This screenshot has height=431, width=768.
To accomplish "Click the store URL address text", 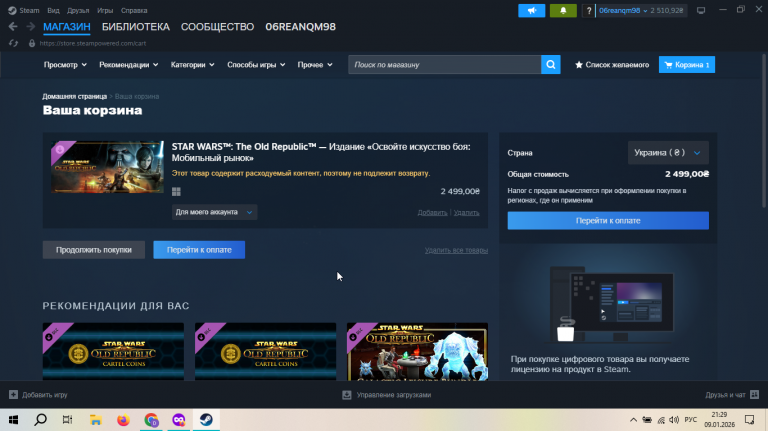I will click(x=93, y=43).
